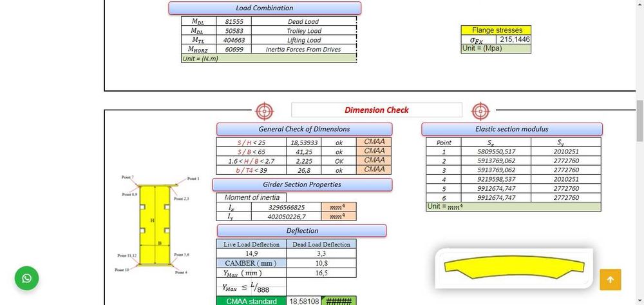The width and height of the screenshot is (644, 305).
Task: Select the Iy value 402050226,7
Action: (x=287, y=216)
